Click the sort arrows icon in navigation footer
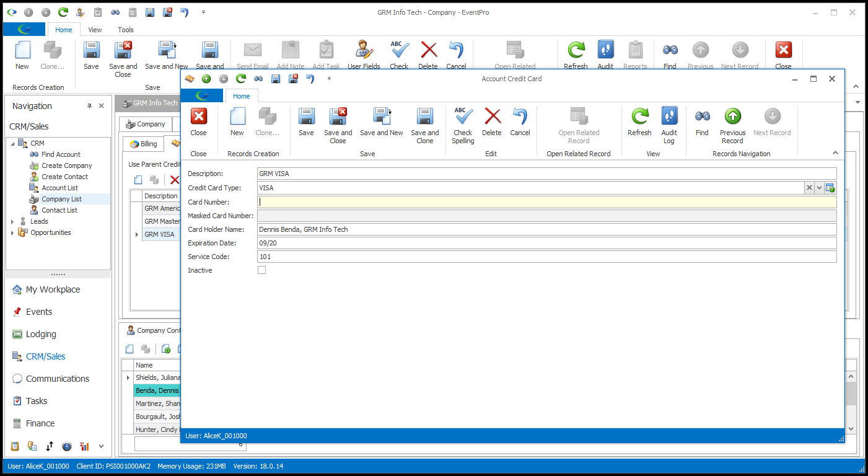The width and height of the screenshot is (868, 476). click(x=50, y=446)
